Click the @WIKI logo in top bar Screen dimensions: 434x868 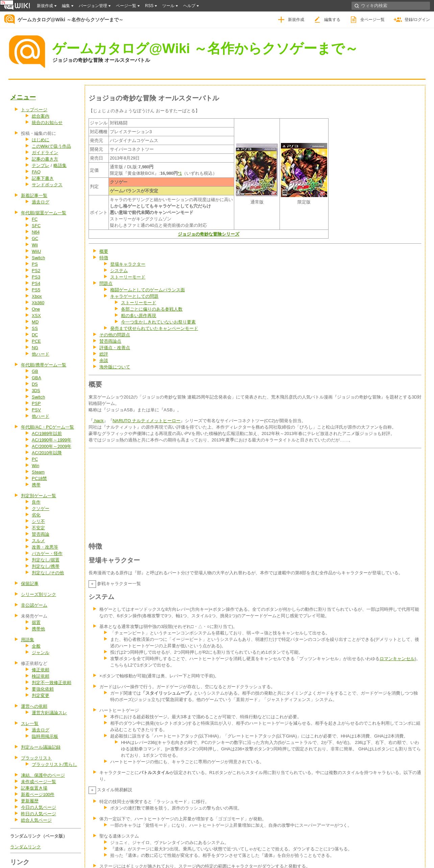[17, 5]
